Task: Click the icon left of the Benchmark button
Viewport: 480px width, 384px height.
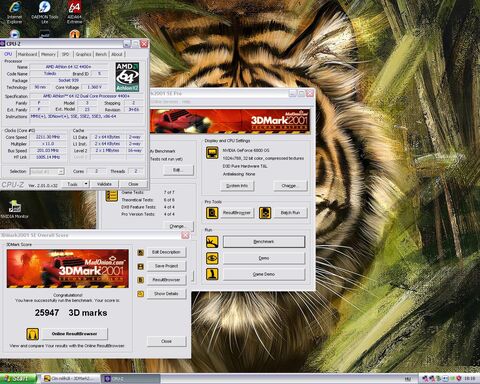Action: [212, 242]
